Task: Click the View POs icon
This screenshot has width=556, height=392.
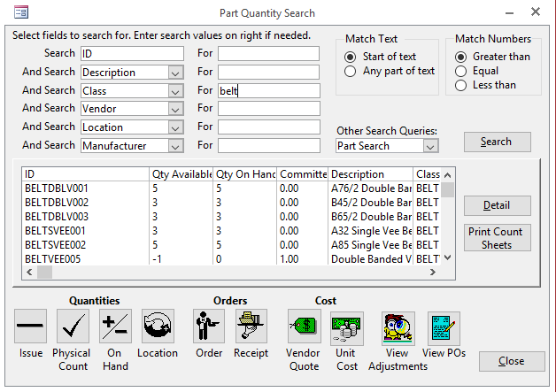Action: [444, 327]
